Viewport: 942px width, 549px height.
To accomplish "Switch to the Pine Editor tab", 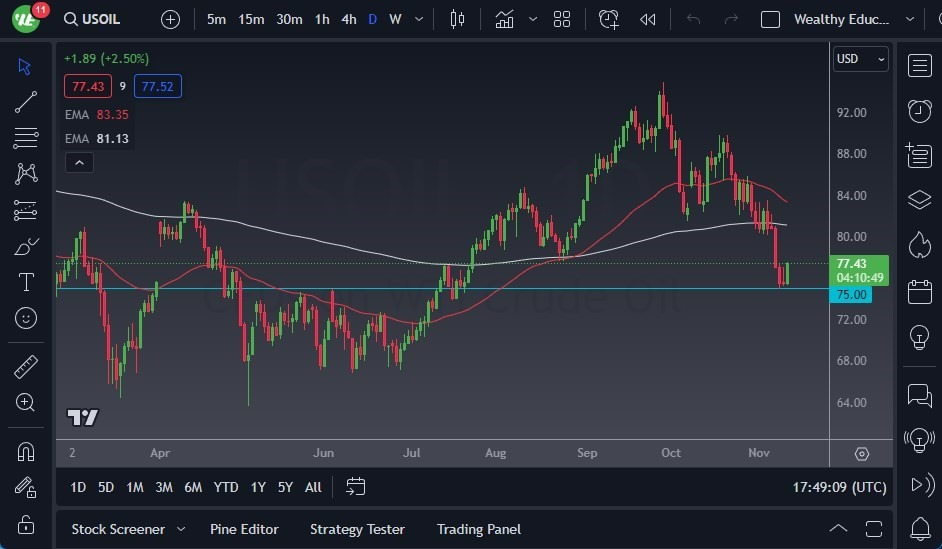I will coord(244,529).
